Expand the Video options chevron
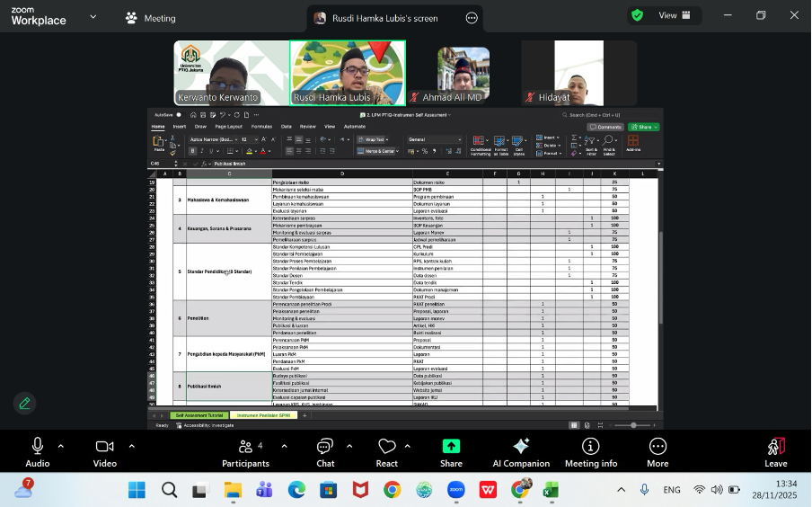This screenshot has width=812, height=507. 131,446
